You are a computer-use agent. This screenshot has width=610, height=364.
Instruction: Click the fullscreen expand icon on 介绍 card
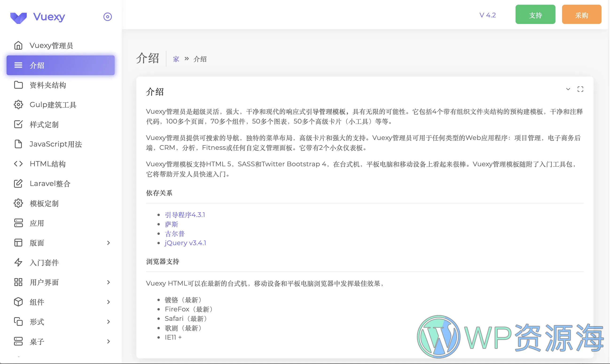580,89
